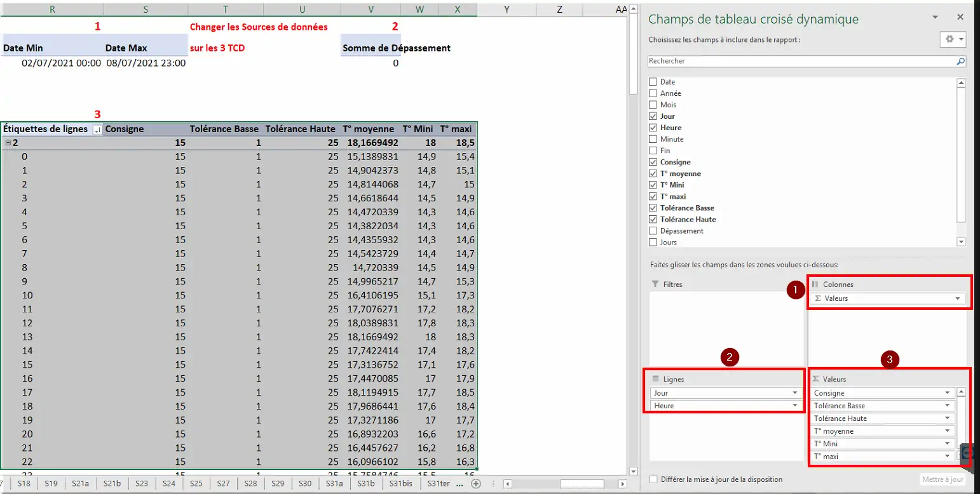Uncheck the Consigne field checkbox
Image resolution: width=980 pixels, height=494 pixels.
pos(653,162)
